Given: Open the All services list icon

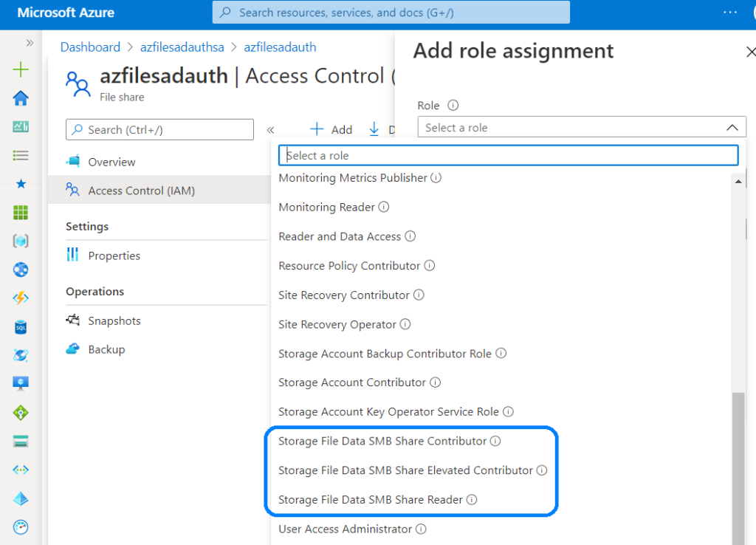Looking at the screenshot, I should click(x=20, y=155).
